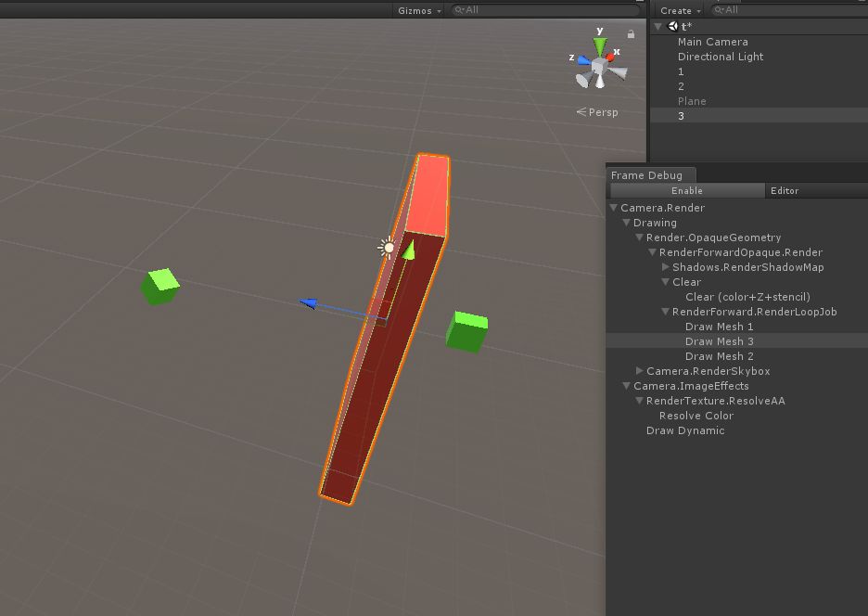The width and height of the screenshot is (868, 616).
Task: Click the scene view search field
Action: [x=546, y=10]
